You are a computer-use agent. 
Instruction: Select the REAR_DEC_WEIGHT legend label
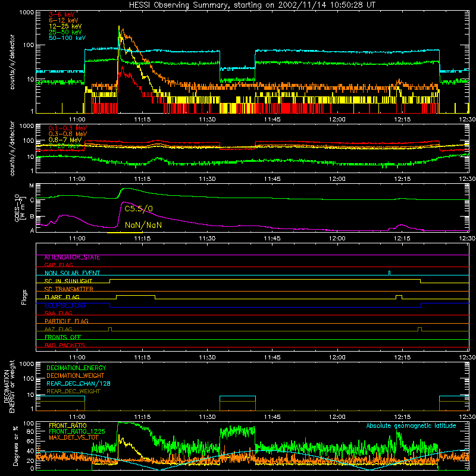coord(73,392)
